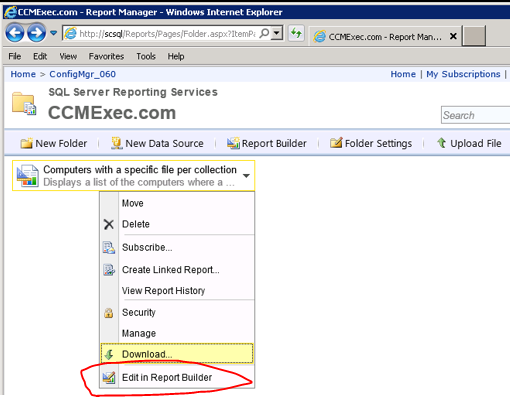Open a new blank tab button
This screenshot has width=510, height=397.
tap(474, 36)
